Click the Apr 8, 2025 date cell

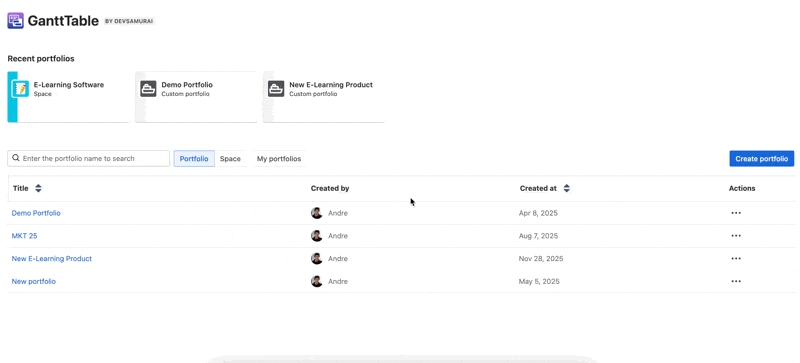tap(538, 213)
